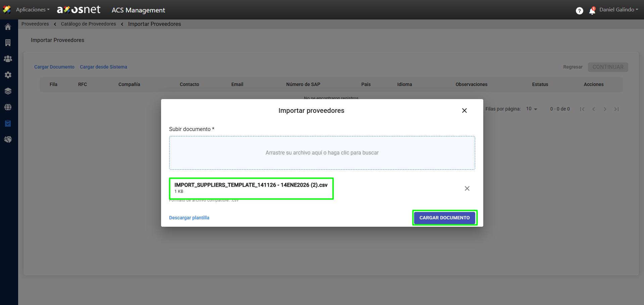Expand the Aplicaciones dropdown menu
The height and width of the screenshot is (305, 644).
pos(33,10)
